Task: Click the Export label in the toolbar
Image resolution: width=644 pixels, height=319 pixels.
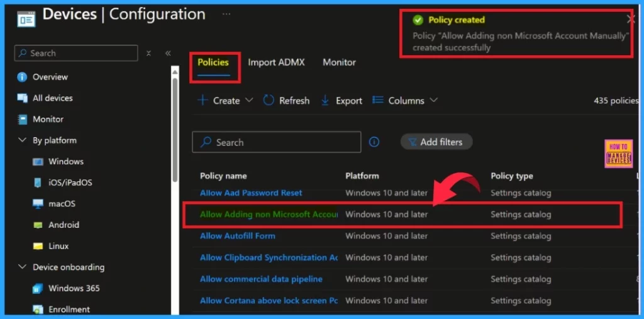Action: click(349, 101)
